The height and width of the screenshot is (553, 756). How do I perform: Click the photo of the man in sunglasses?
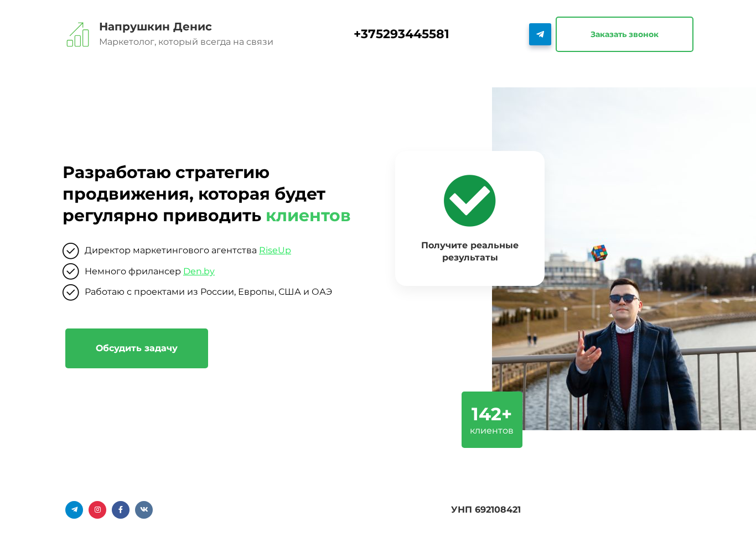point(624,259)
